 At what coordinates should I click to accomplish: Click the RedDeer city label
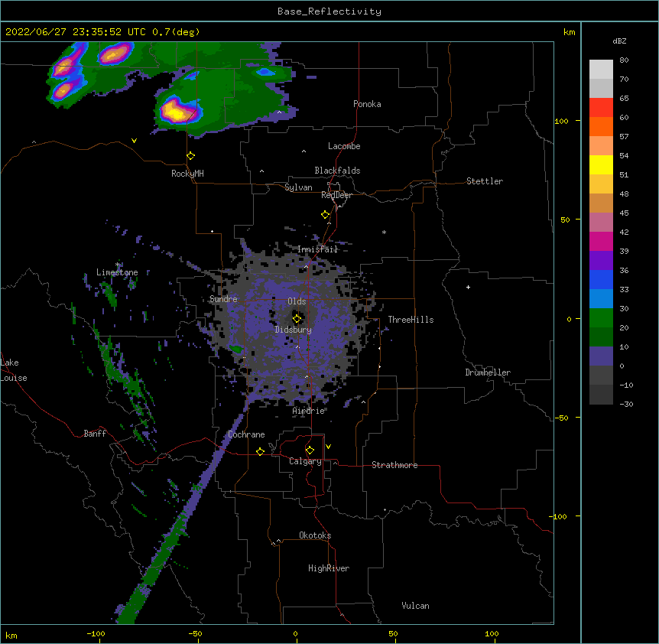(x=336, y=195)
